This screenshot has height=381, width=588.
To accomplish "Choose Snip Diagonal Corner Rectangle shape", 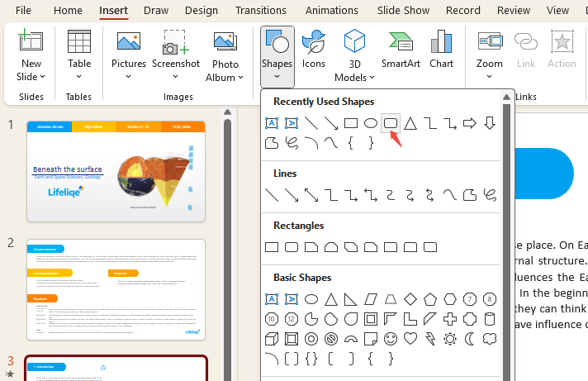I will pyautogui.click(x=351, y=247).
